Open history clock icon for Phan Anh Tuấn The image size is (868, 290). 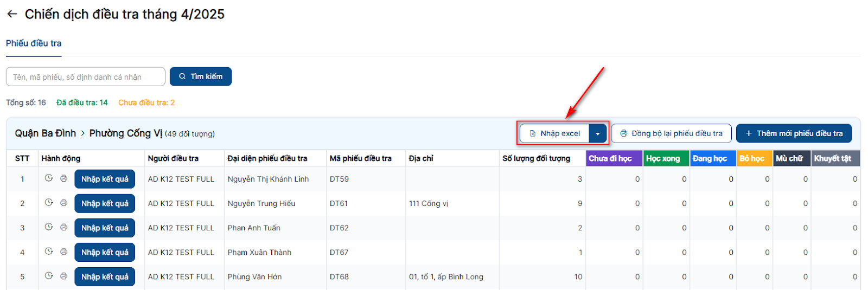(x=49, y=227)
